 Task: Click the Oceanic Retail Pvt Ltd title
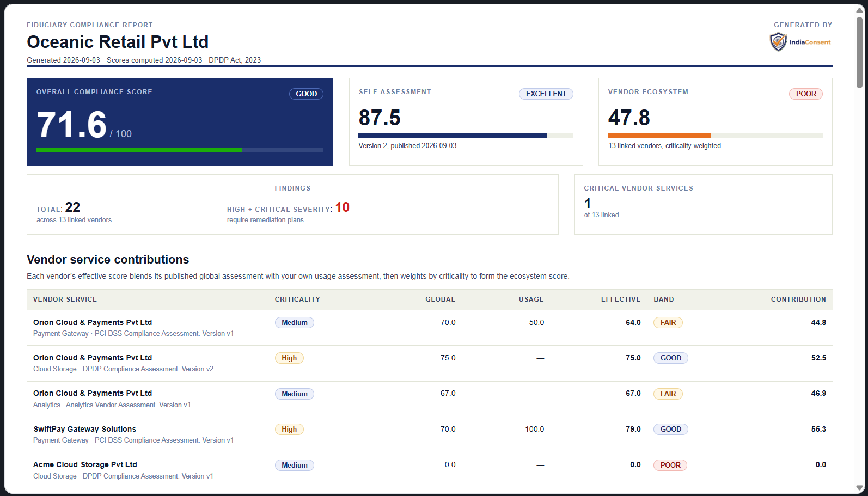(118, 42)
